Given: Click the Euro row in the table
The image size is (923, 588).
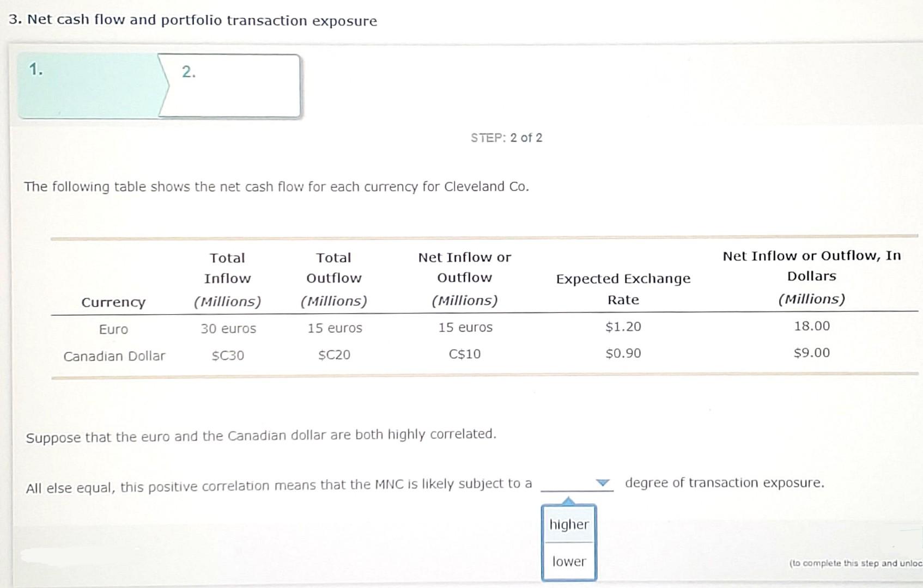Looking at the screenshot, I should (x=113, y=329).
